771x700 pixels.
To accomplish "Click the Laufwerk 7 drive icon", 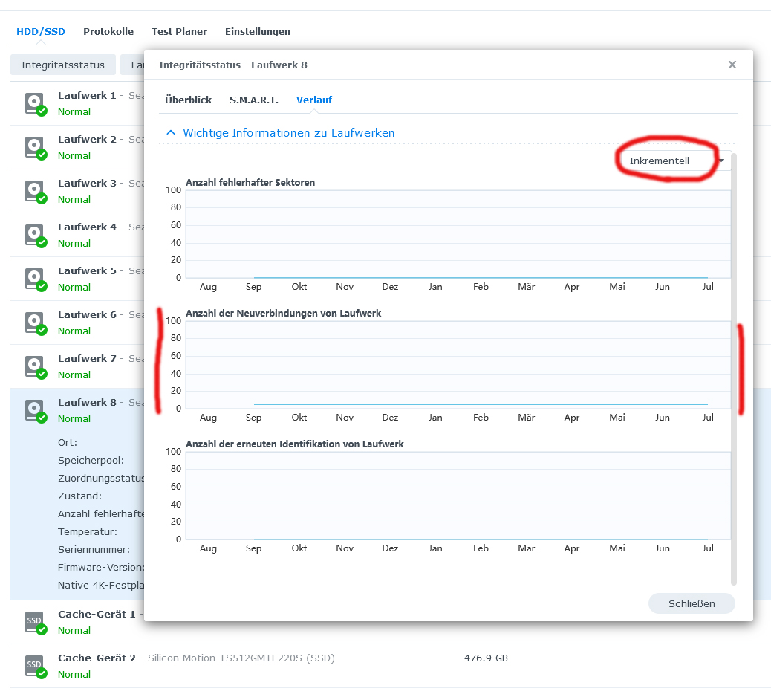I will [36, 367].
